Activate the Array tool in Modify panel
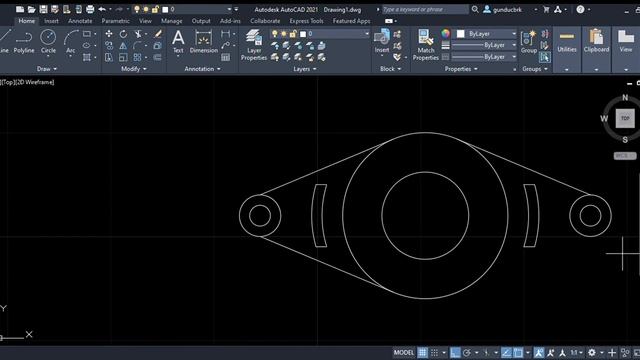The width and height of the screenshot is (640, 360). click(x=137, y=57)
